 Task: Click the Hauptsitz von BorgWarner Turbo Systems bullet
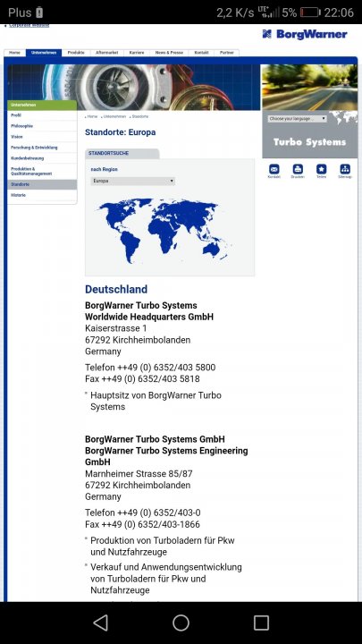156,401
